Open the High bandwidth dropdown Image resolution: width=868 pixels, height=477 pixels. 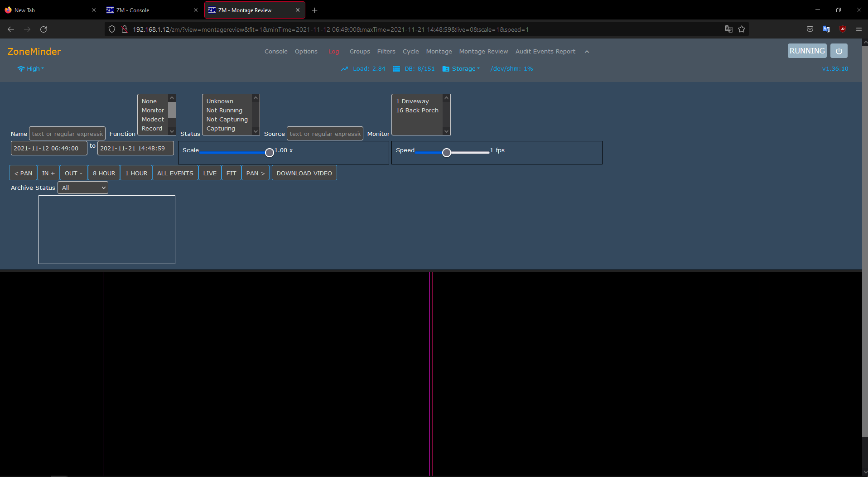31,69
